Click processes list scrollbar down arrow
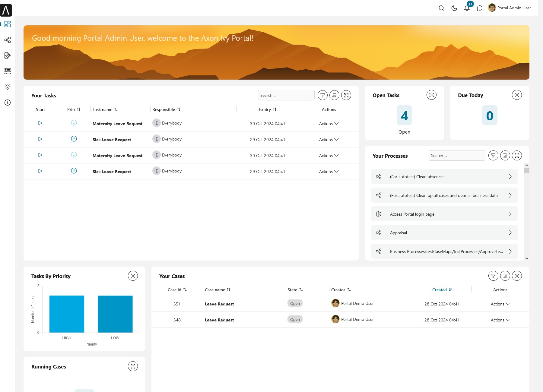Screen dimensions: 543x392 coord(527,258)
